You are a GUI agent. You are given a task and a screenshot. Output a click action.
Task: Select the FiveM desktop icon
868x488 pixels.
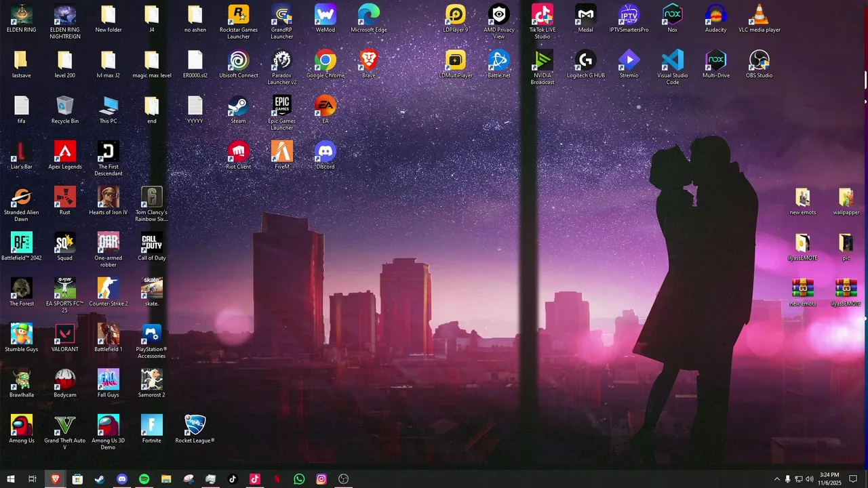(x=282, y=155)
